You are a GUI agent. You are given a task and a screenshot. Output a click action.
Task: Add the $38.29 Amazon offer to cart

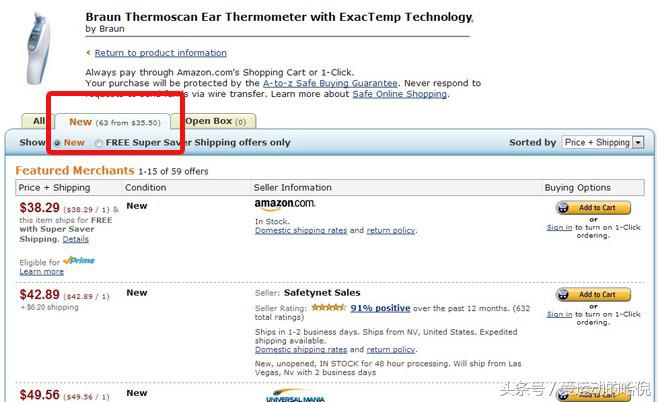click(x=593, y=208)
